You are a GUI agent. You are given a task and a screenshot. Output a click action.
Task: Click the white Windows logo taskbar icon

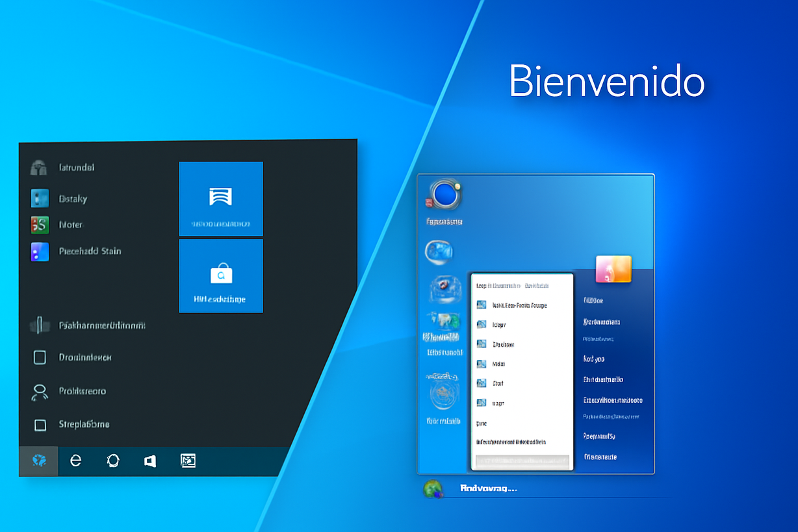[150, 461]
